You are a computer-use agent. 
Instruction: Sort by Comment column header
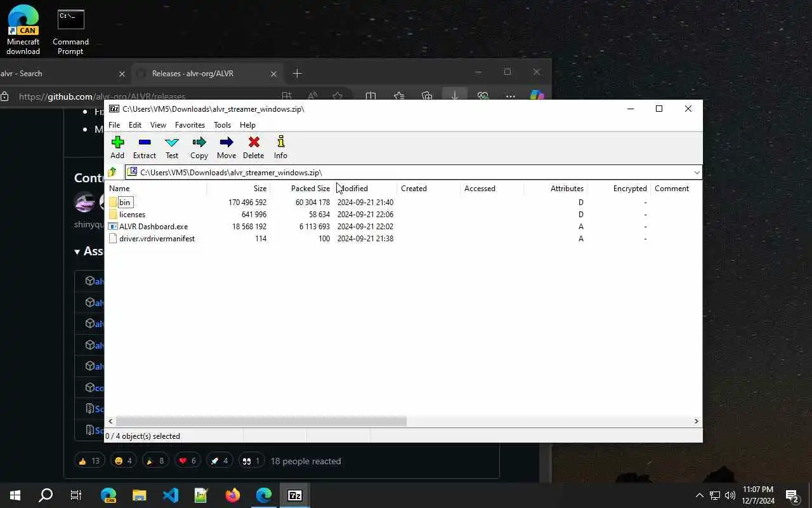(676, 189)
